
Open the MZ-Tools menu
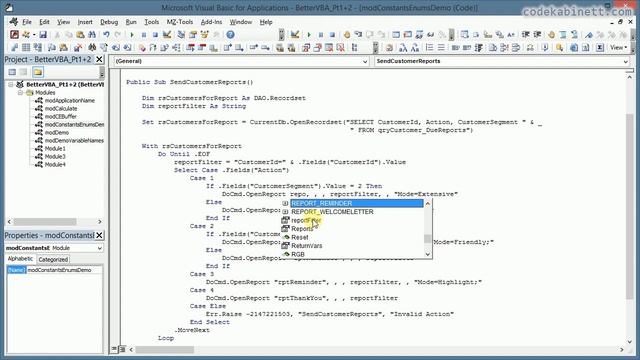180,22
